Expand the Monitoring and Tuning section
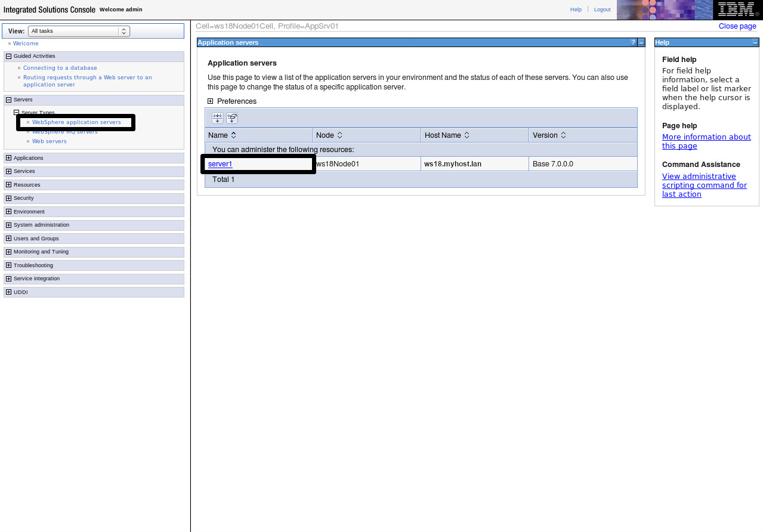The height and width of the screenshot is (532, 763). pyautogui.click(x=8, y=252)
